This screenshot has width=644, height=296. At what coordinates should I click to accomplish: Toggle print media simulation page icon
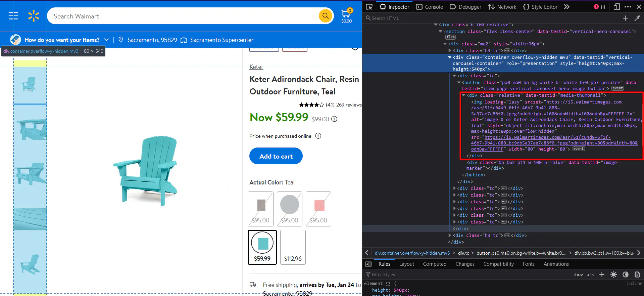coord(637,274)
